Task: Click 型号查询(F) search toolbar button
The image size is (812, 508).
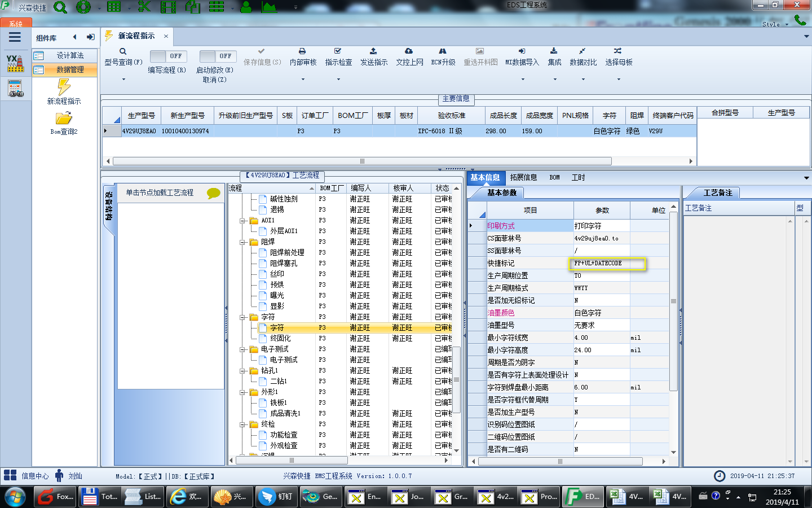Action: [x=123, y=57]
